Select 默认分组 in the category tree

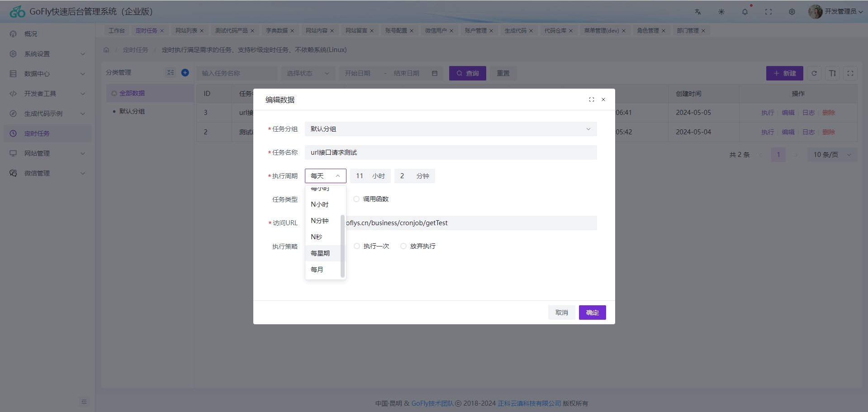[x=132, y=111]
